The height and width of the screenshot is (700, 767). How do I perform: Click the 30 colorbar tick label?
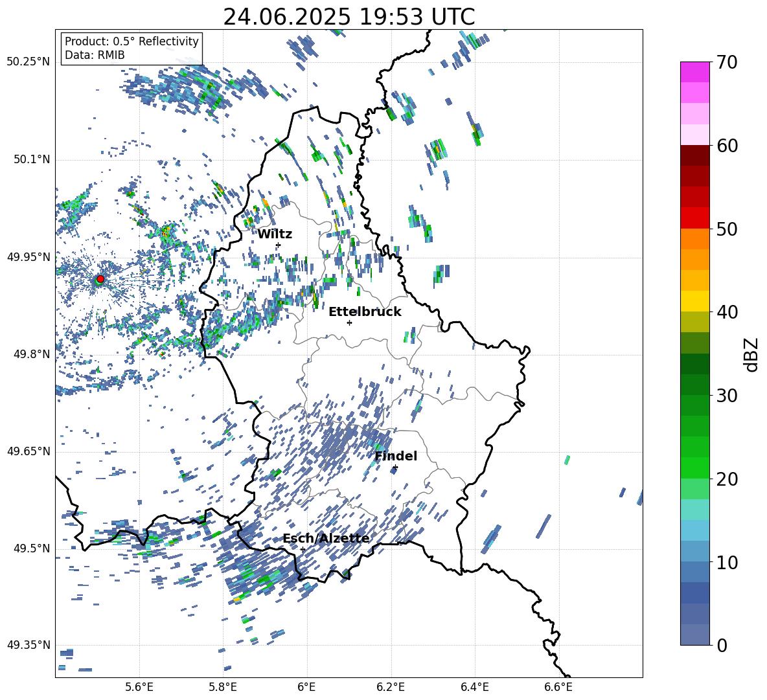tap(727, 396)
